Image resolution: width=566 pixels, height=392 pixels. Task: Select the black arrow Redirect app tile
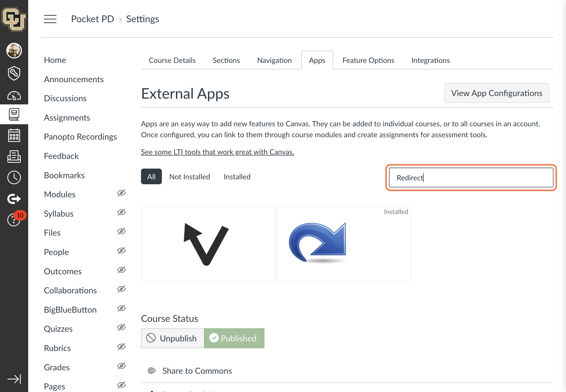click(x=208, y=244)
